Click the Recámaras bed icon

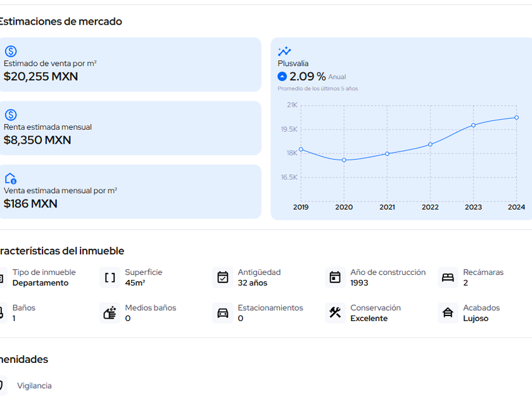pos(448,277)
